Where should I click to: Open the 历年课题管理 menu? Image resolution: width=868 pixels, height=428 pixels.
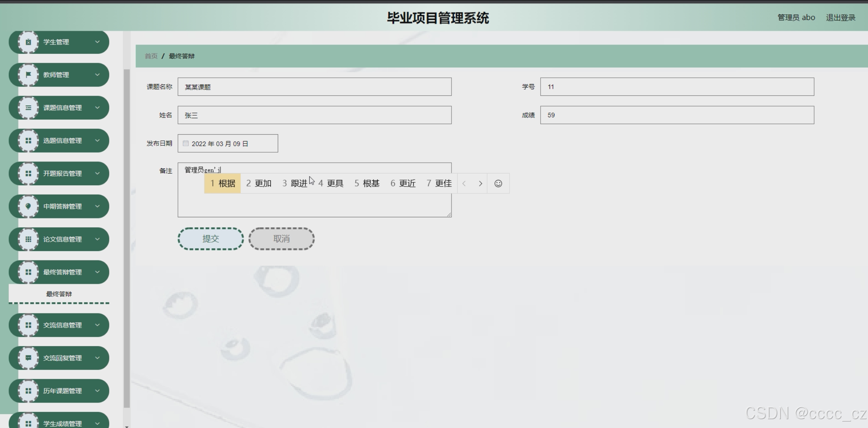click(62, 391)
